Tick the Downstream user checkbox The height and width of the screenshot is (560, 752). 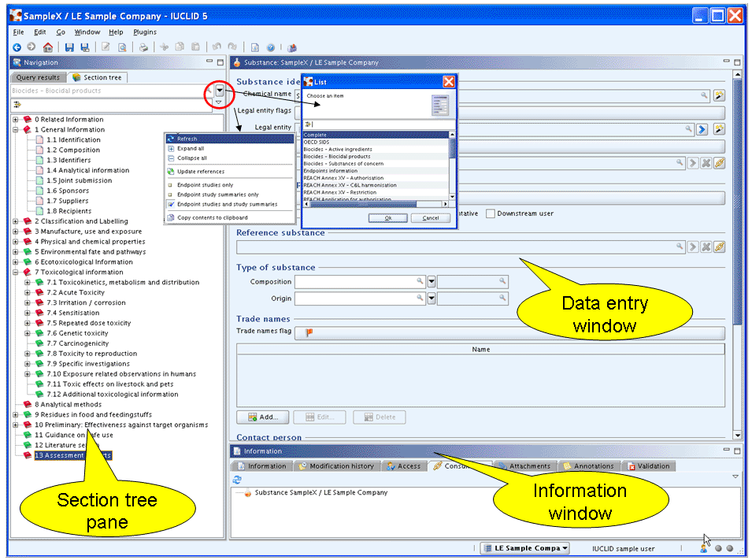(x=490, y=213)
